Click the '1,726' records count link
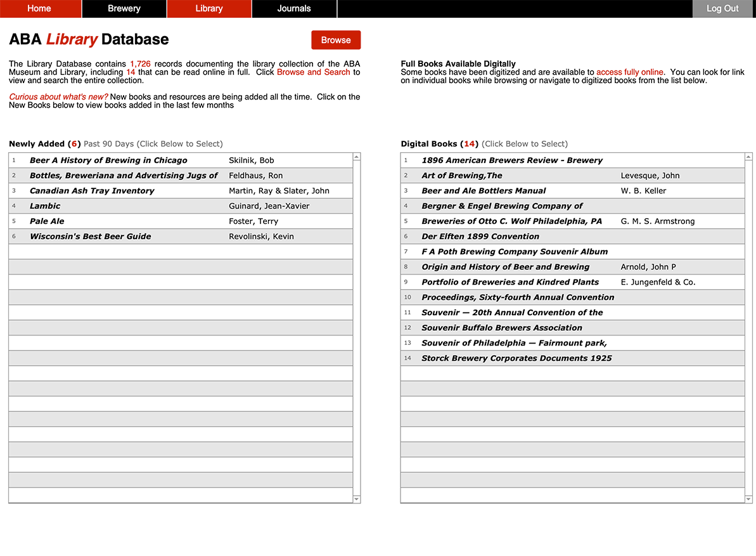 pos(141,63)
